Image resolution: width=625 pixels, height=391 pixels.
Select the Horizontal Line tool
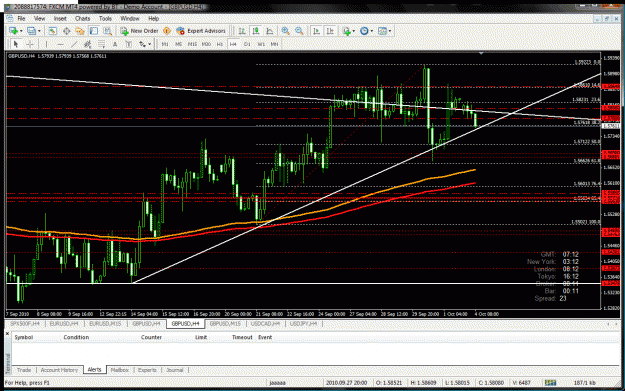tap(60, 44)
